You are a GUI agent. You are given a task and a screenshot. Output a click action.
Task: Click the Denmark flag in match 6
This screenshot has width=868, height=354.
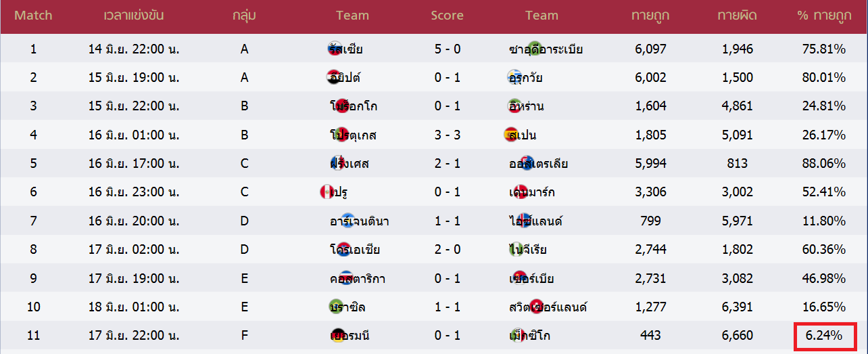(520, 192)
